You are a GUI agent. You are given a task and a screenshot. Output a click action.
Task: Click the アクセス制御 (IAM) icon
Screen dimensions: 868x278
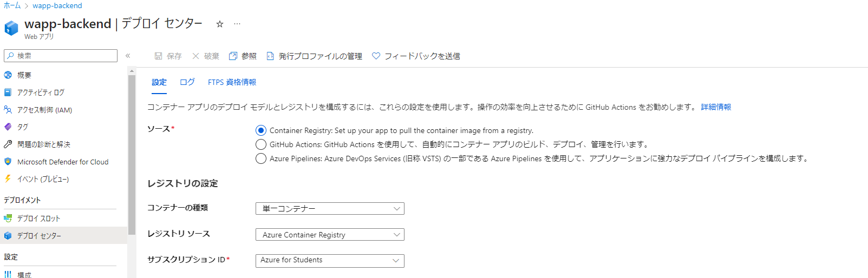click(8, 110)
